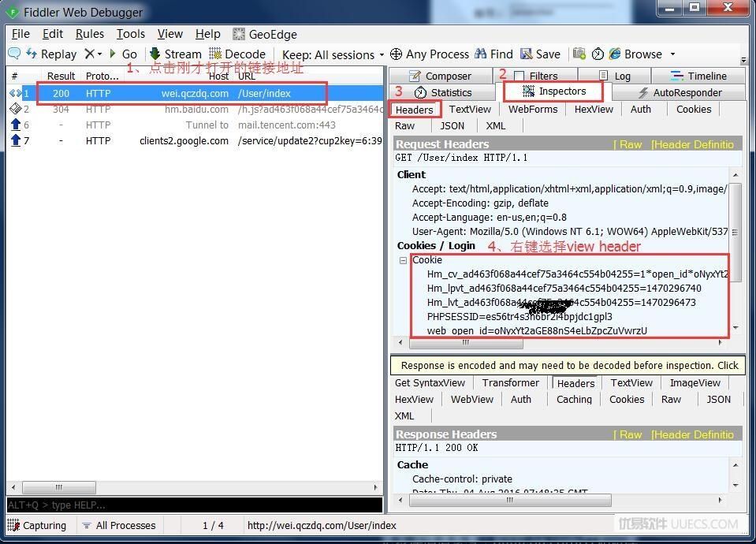
Task: Click the upload arrow icon of session 6
Action: coord(16,125)
